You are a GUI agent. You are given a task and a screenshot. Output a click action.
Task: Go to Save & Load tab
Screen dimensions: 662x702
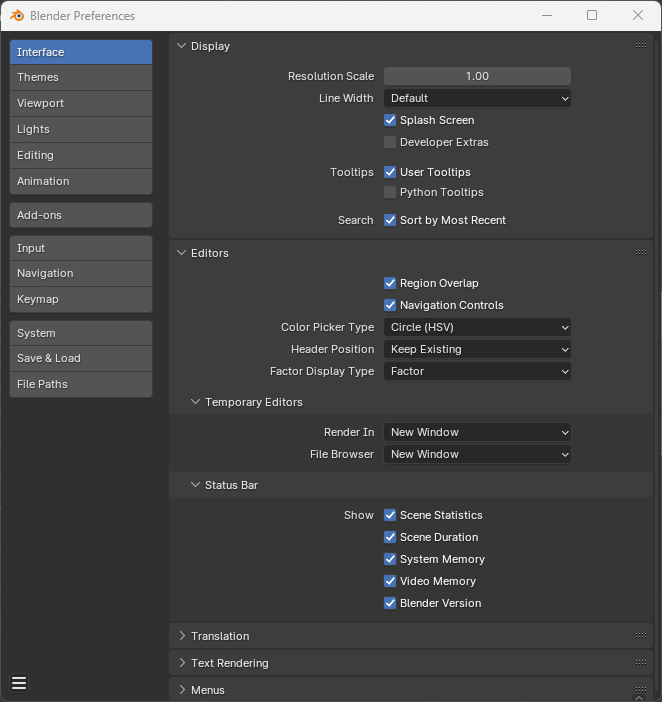coord(81,359)
